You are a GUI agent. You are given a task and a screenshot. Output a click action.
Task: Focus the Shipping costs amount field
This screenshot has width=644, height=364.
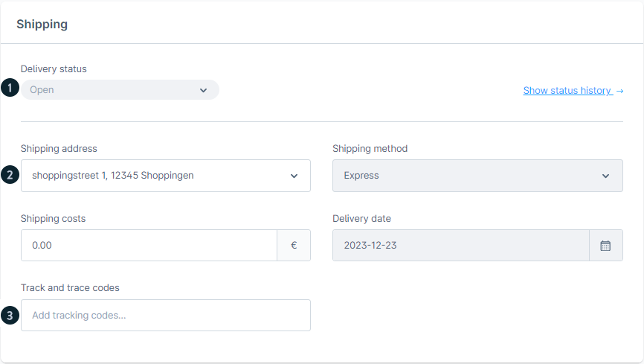[149, 246]
